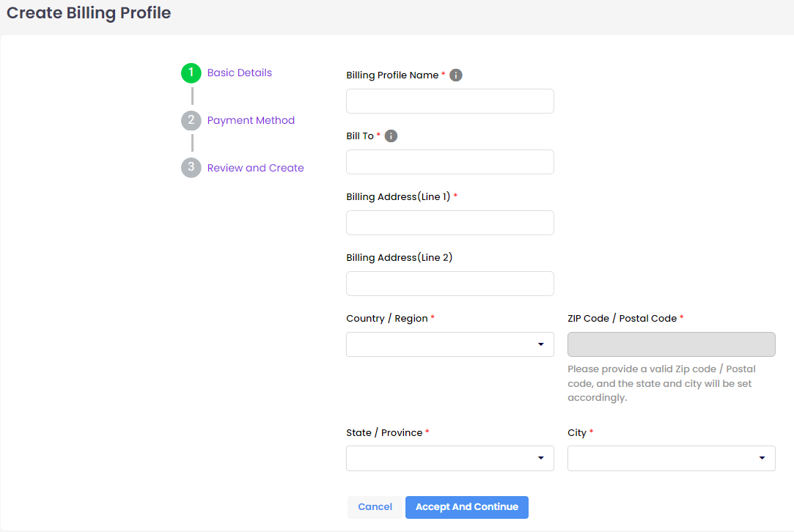
Task: Go to Payment Method step
Action: click(251, 120)
